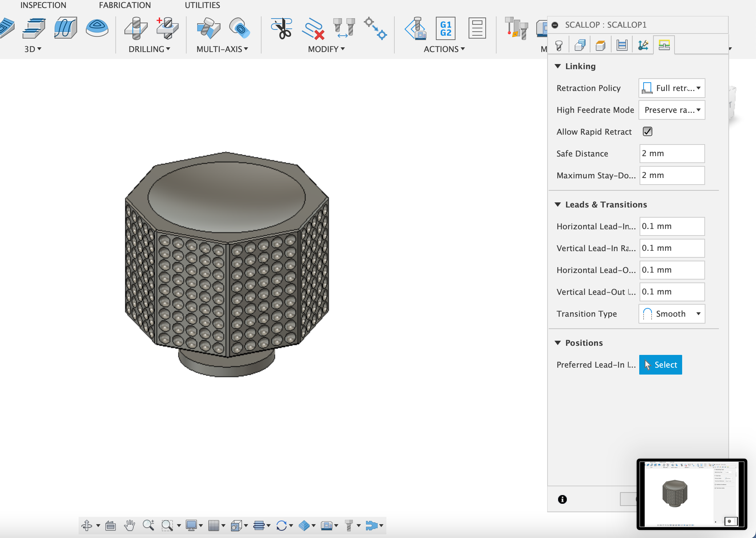Viewport: 756px width, 538px height.
Task: Open the Multi-Axis tab in Scallop dialog
Action: [643, 46]
